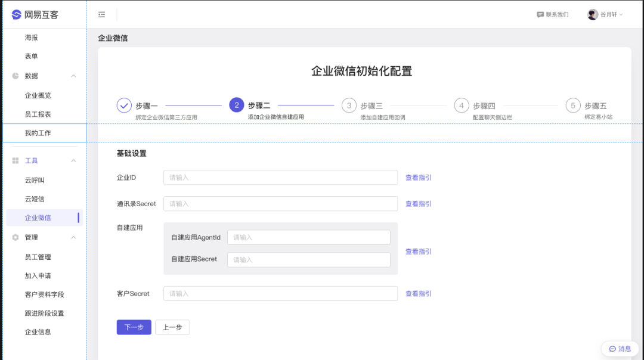Collapse the 数据 menu section chevron
The image size is (644, 360).
pos(73,76)
